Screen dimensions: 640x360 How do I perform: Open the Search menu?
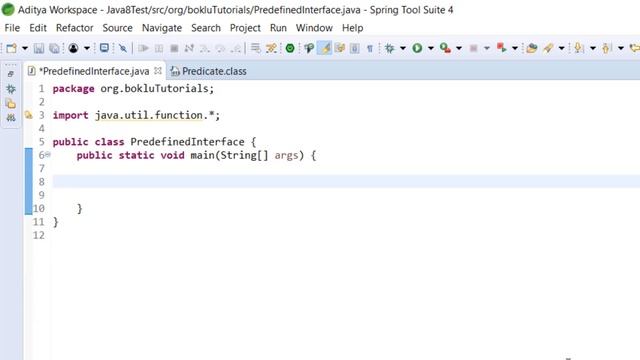coord(206,28)
